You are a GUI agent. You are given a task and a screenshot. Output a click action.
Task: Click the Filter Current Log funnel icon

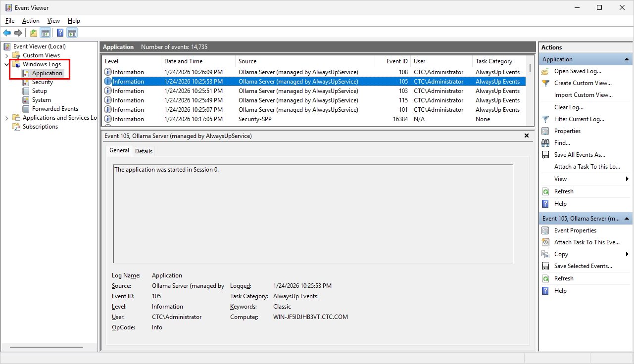coord(545,119)
